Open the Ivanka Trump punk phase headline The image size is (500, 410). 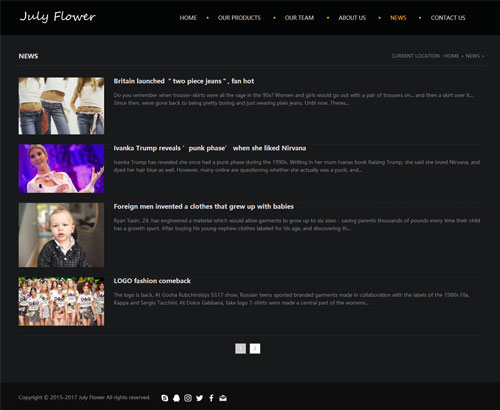click(210, 148)
